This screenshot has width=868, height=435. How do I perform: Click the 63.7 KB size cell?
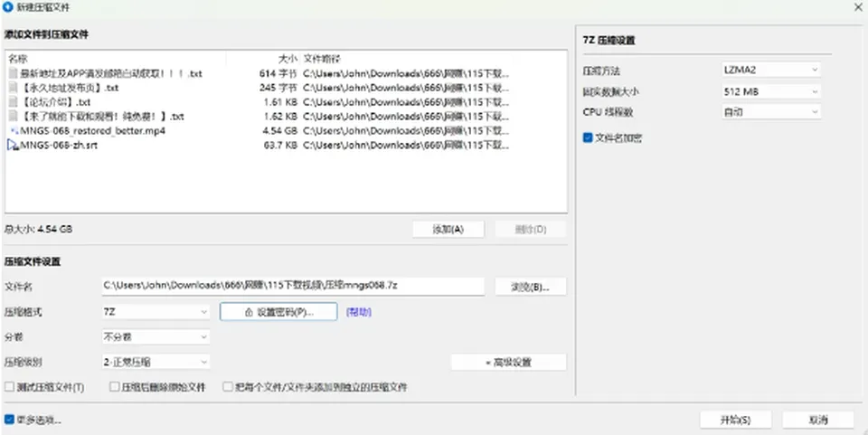pos(278,145)
